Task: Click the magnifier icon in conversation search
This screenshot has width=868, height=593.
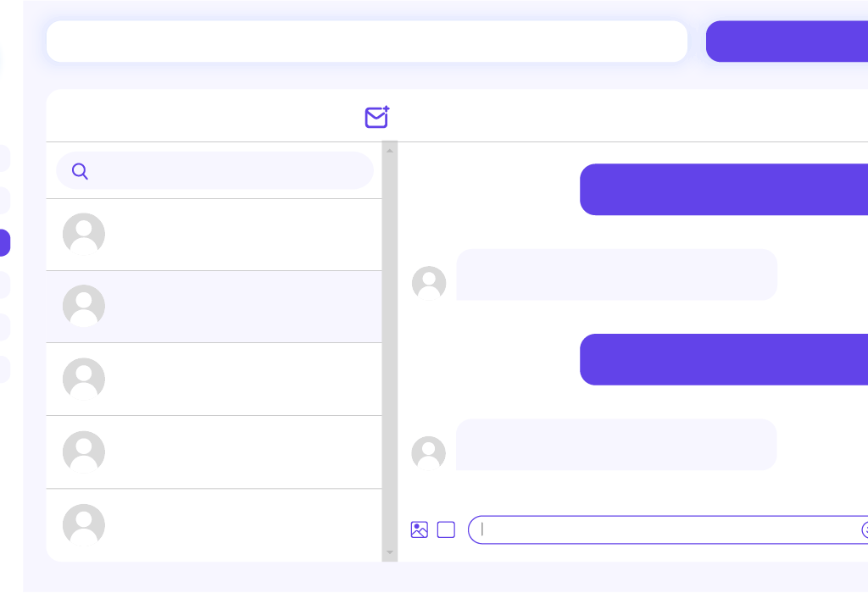Action: tap(80, 172)
